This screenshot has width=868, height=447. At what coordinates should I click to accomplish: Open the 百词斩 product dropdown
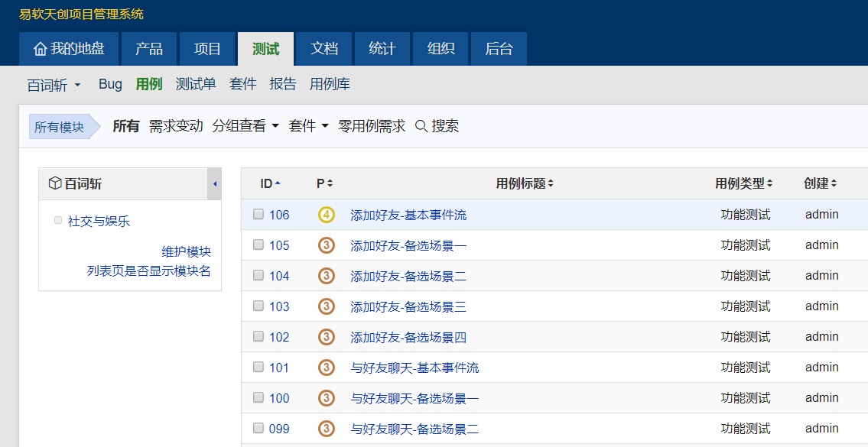[54, 85]
